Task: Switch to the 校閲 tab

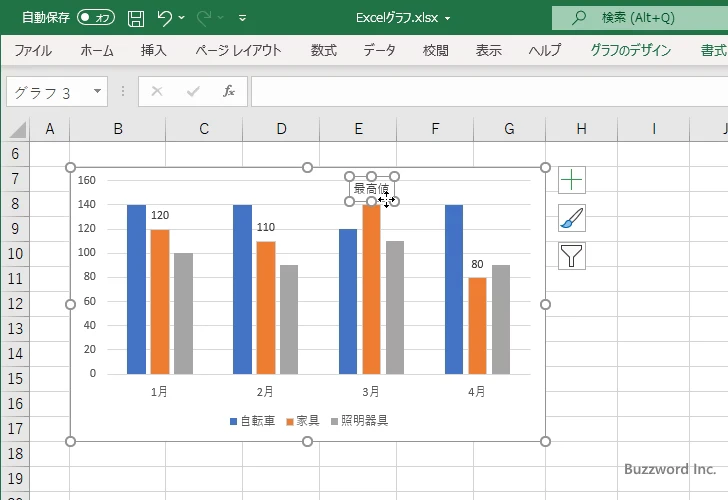Action: coord(436,50)
